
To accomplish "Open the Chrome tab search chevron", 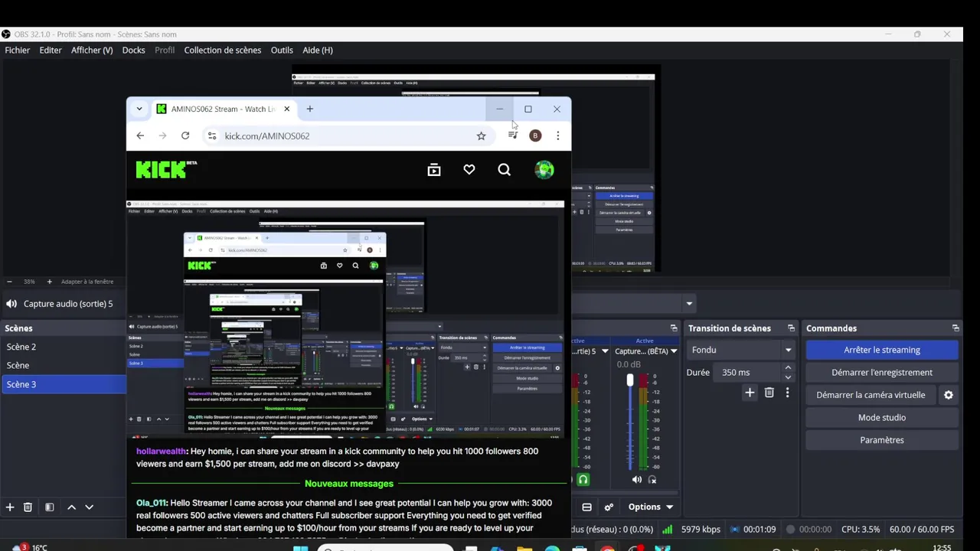I will click(139, 109).
